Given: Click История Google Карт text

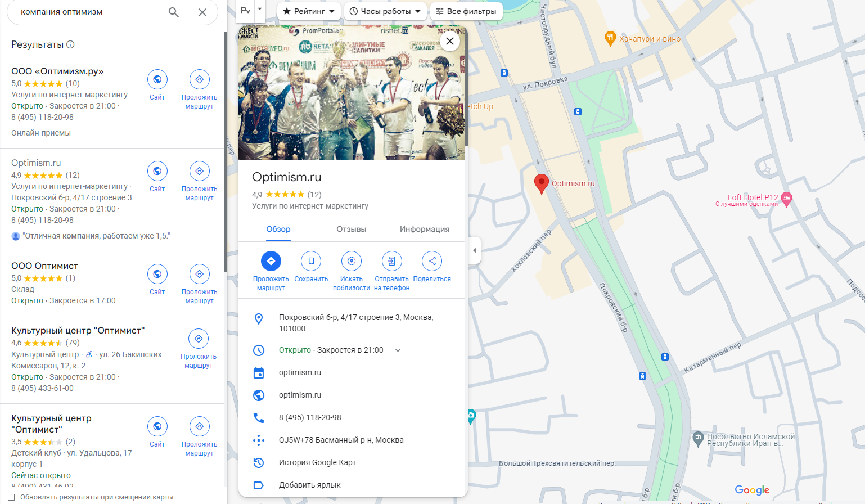Looking at the screenshot, I should point(317,462).
